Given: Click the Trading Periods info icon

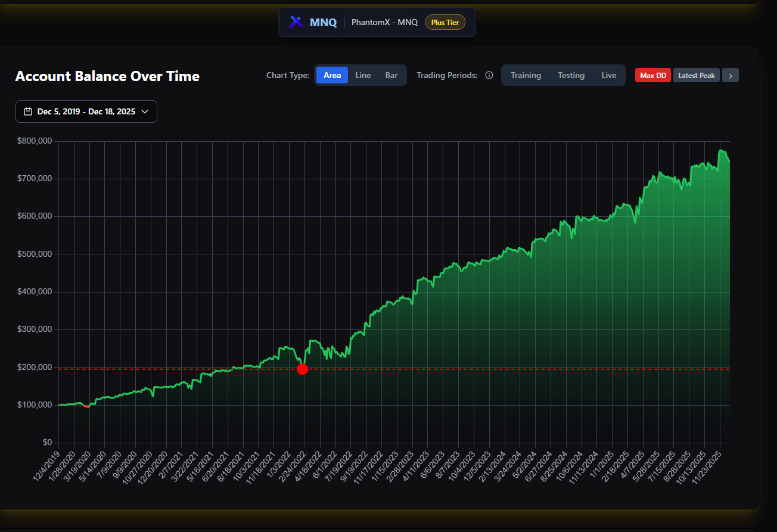Looking at the screenshot, I should [489, 75].
